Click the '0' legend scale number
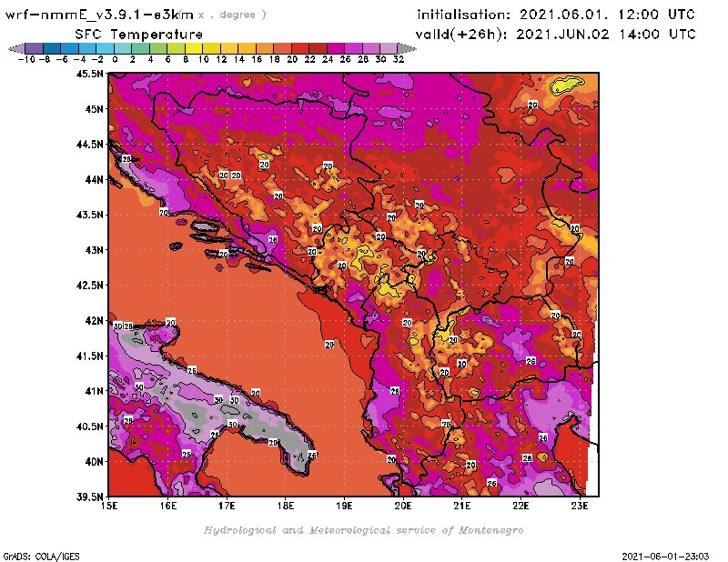 click(115, 59)
